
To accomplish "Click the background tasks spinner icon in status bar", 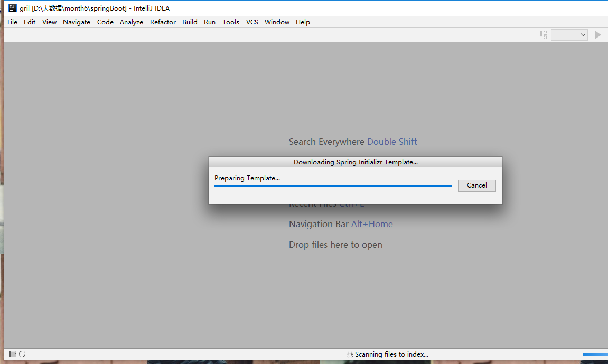I will pyautogui.click(x=22, y=354).
